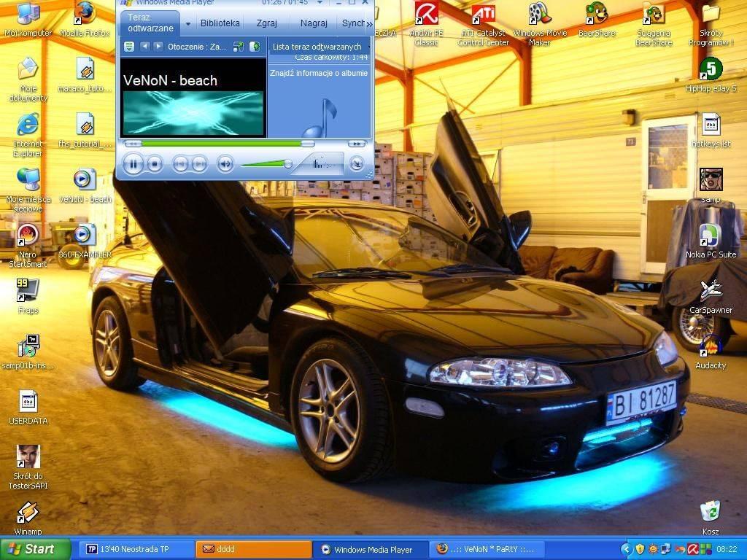Toggle full-screen visualization view
This screenshot has height=560, width=747.
click(238, 47)
